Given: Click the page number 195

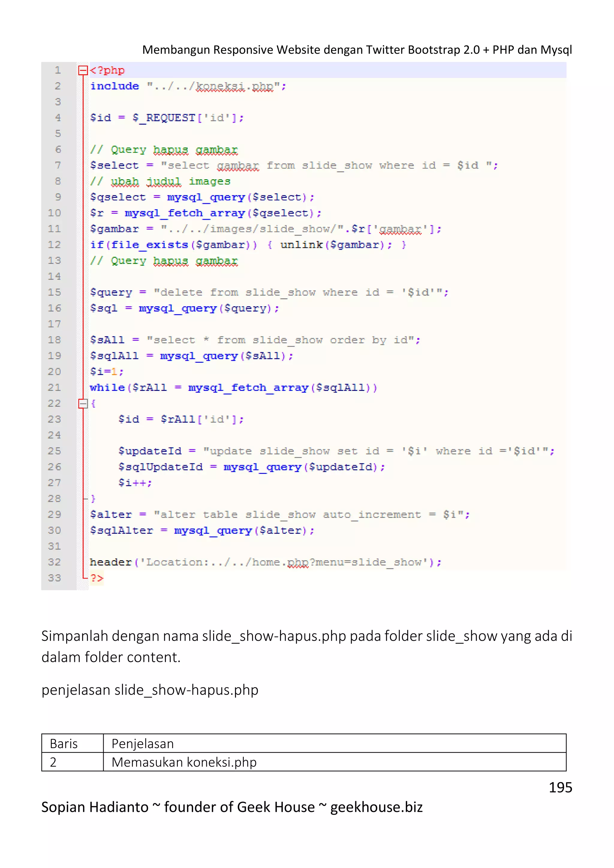Looking at the screenshot, I should click(x=560, y=788).
